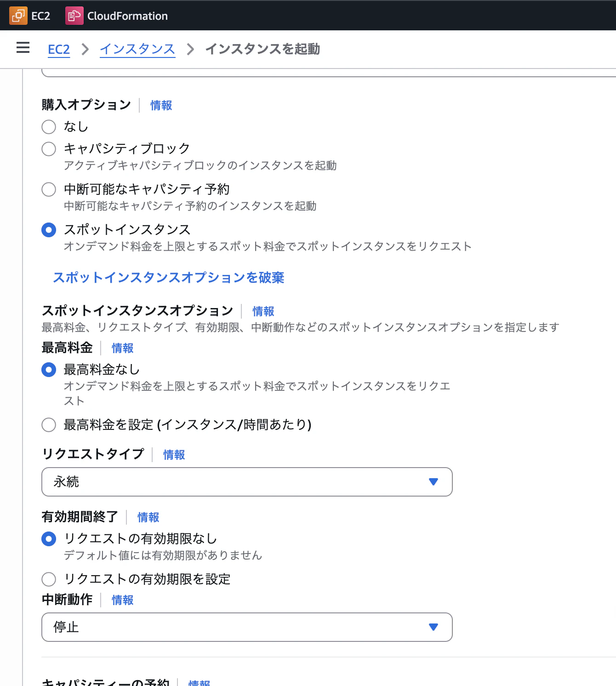Open 情報 link beside 有効期間終了
Screen dimensions: 616x686
[x=148, y=517]
